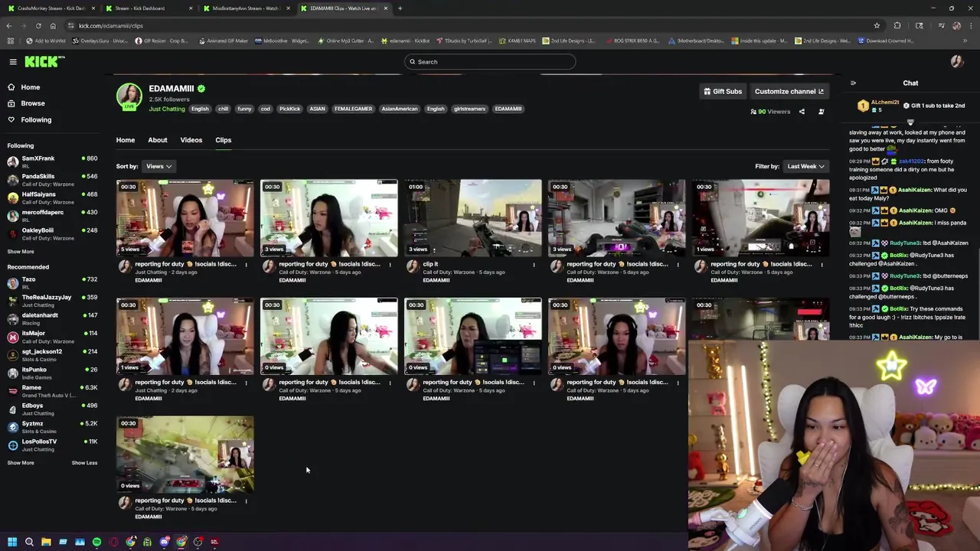980x551 pixels.
Task: Click the FEMALEGAMER tag
Action: click(353, 109)
